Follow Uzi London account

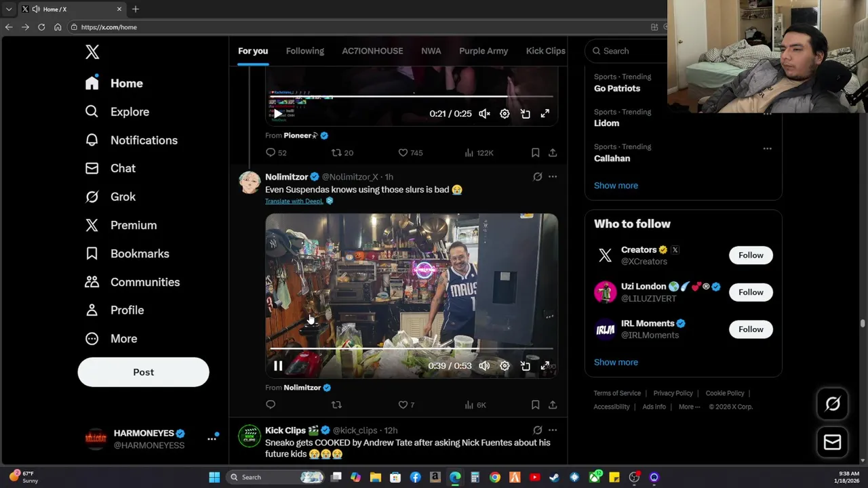(751, 292)
